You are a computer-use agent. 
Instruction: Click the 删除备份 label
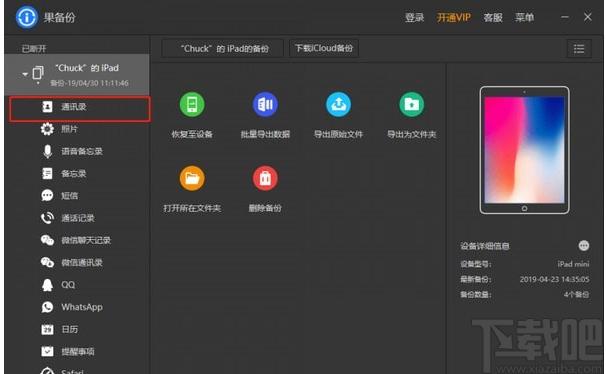265,208
